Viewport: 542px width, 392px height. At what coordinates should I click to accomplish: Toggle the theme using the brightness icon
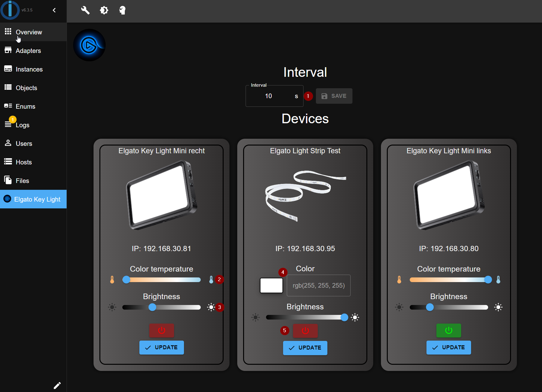[x=104, y=10]
